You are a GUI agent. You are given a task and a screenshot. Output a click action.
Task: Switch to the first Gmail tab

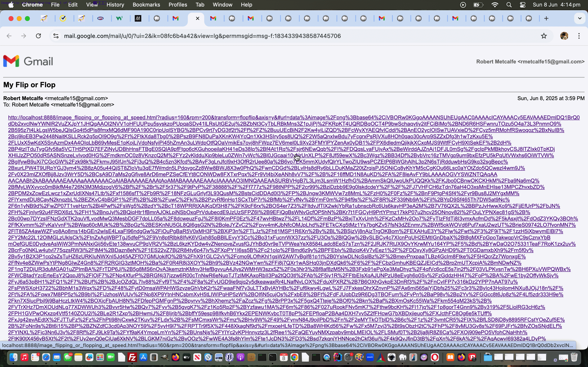(175, 18)
